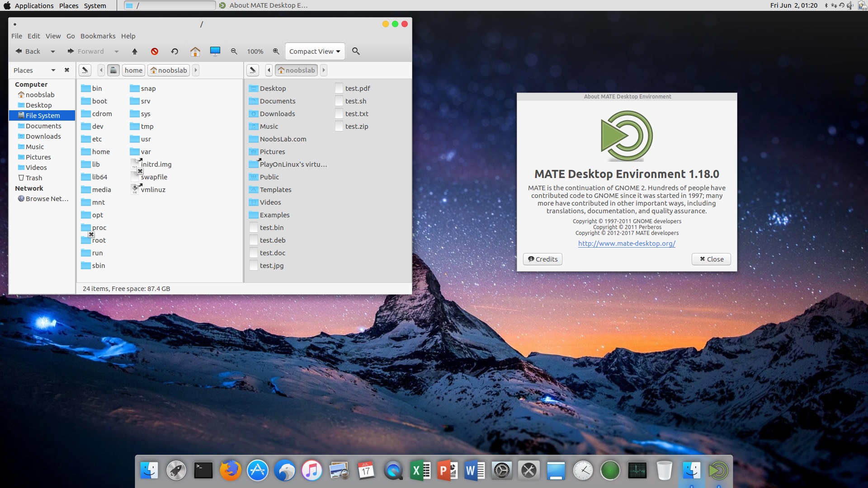Click the Home folder icon in toolbar
This screenshot has width=868, height=488.
[x=194, y=51]
